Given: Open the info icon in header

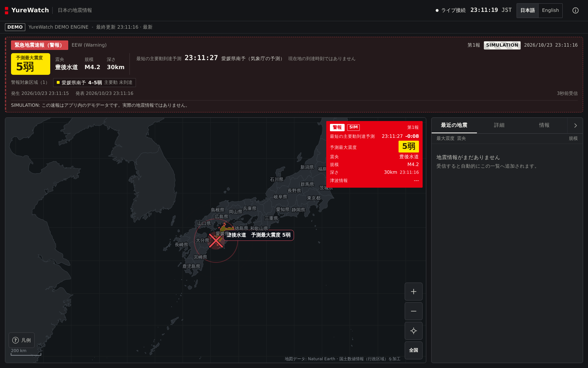Looking at the screenshot, I should pyautogui.click(x=575, y=10).
